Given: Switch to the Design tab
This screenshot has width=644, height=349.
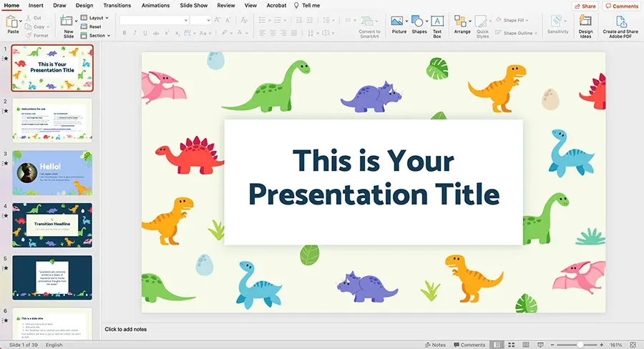Looking at the screenshot, I should tap(84, 5).
